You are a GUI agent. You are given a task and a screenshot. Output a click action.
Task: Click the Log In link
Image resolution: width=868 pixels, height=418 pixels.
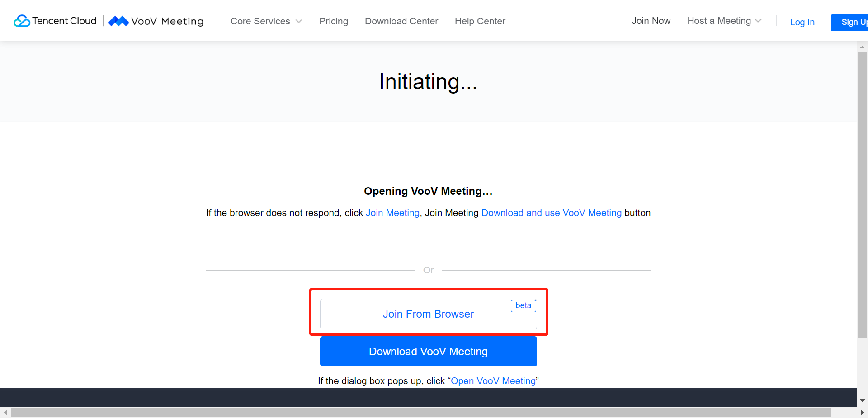pos(802,22)
